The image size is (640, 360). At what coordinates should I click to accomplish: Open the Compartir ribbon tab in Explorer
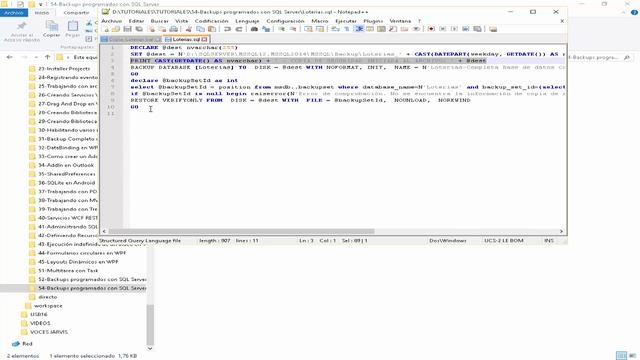(76, 13)
